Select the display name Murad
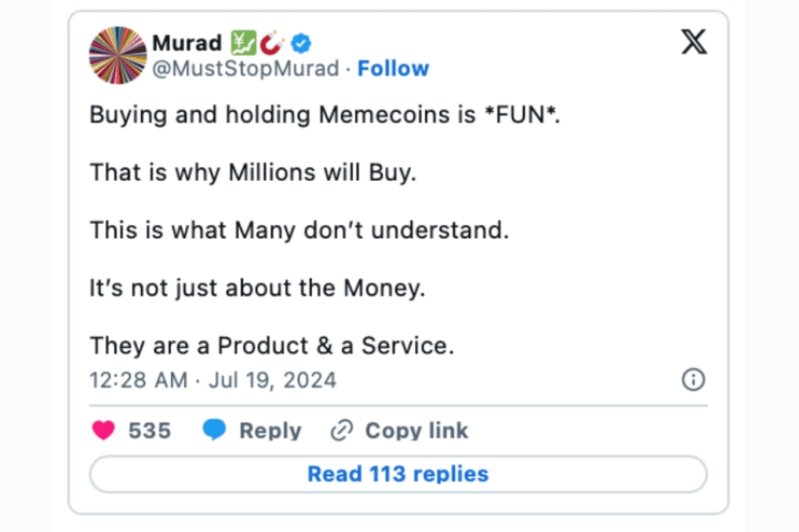Viewport: 799px width, 532px height. 186,42
